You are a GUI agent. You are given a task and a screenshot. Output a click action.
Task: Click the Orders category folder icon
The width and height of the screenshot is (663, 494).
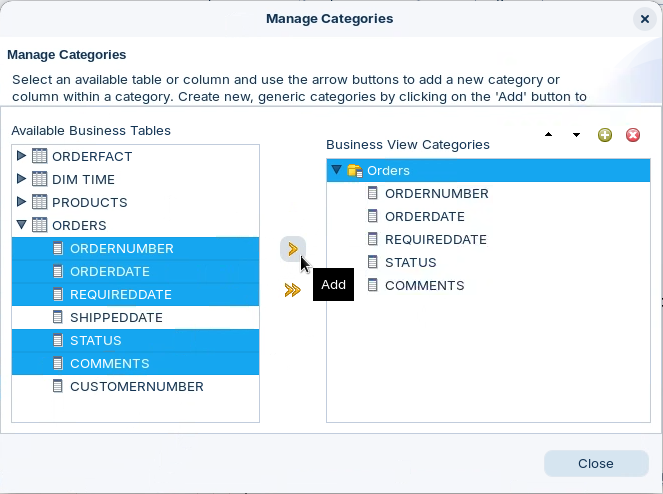point(355,171)
